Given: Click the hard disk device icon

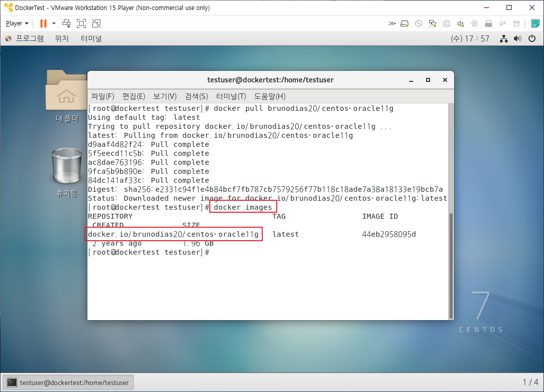Looking at the screenshot, I should click(x=405, y=23).
